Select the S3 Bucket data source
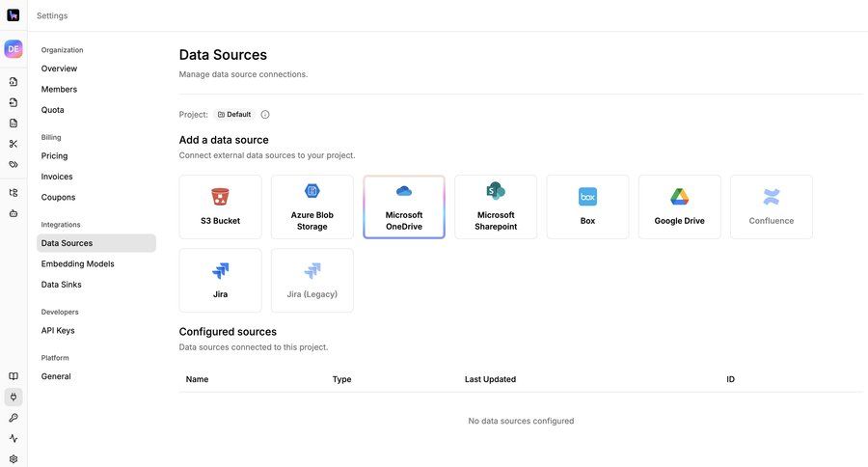Screen dimensions: 868x467 pyautogui.click(x=220, y=206)
